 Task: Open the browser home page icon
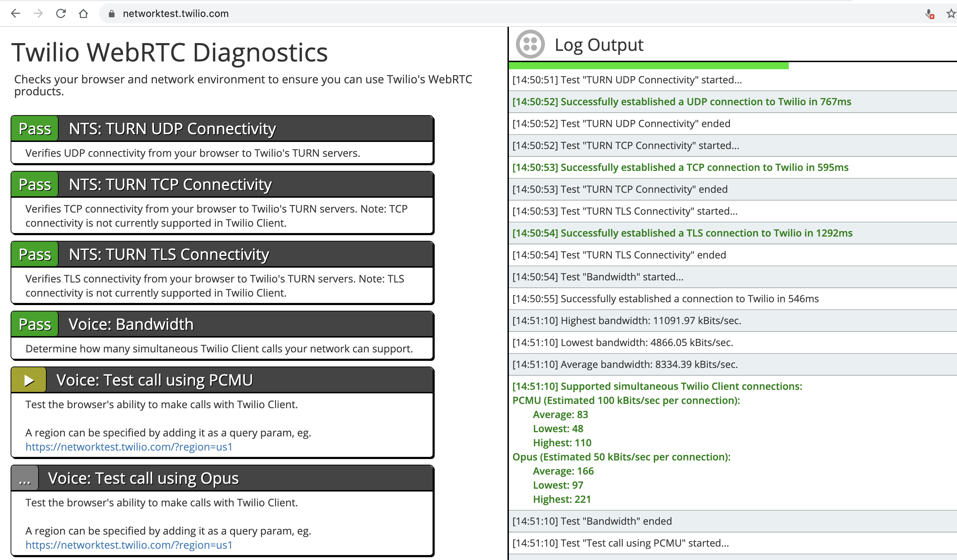pos(83,14)
